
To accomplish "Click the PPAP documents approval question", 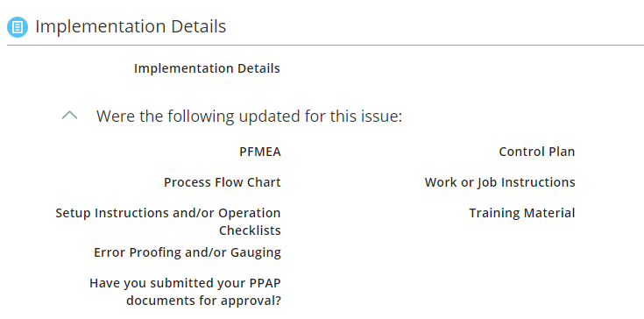I will [185, 292].
